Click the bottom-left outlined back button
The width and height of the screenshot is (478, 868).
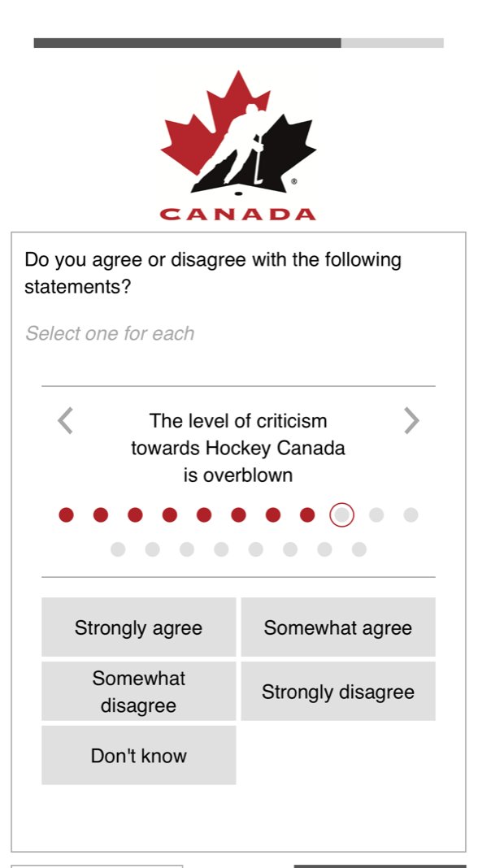[97, 866]
